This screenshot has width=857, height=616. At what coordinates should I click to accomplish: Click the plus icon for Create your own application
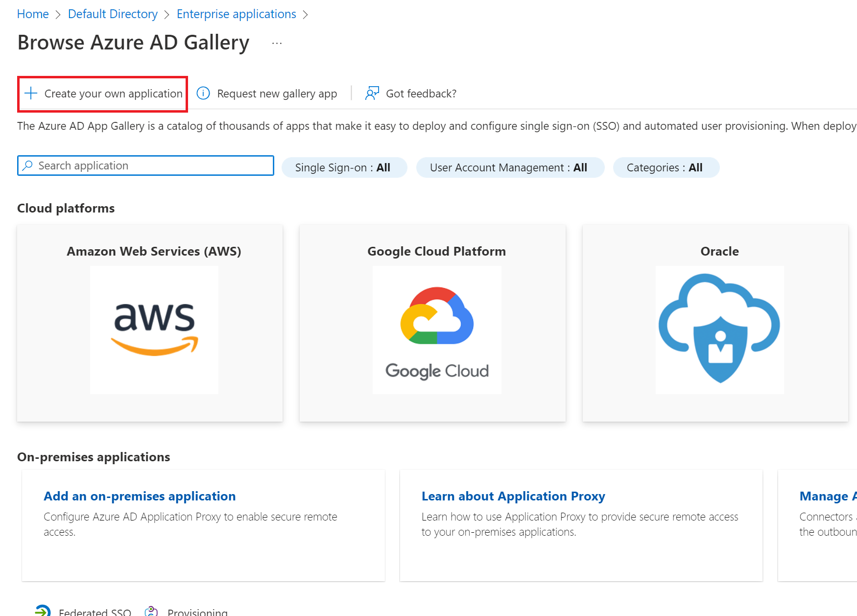point(31,93)
